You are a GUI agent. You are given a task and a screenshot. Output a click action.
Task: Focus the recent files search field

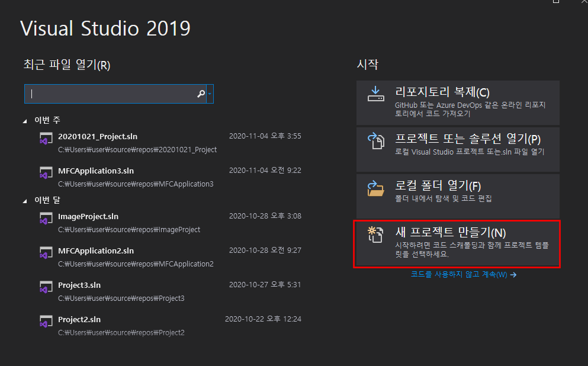(115, 94)
